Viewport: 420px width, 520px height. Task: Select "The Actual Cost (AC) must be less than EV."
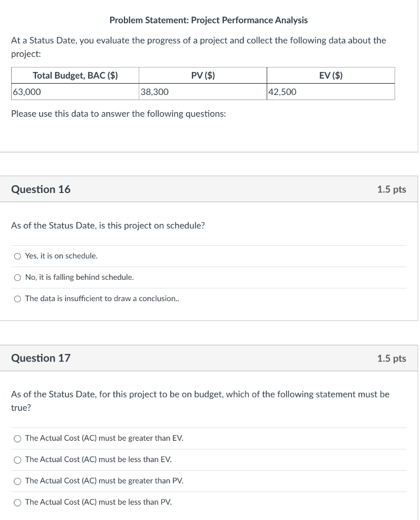click(17, 460)
